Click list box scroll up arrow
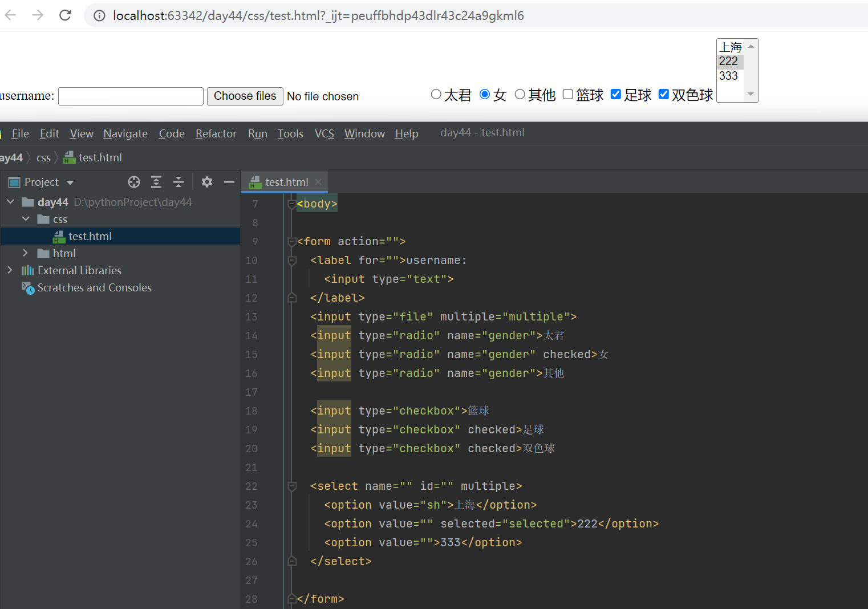868x609 pixels. tap(751, 46)
